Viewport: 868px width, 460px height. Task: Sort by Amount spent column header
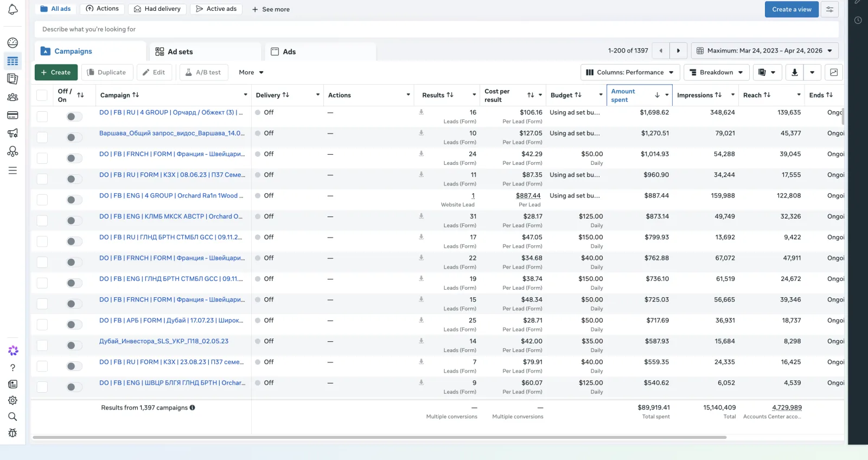[x=639, y=95]
